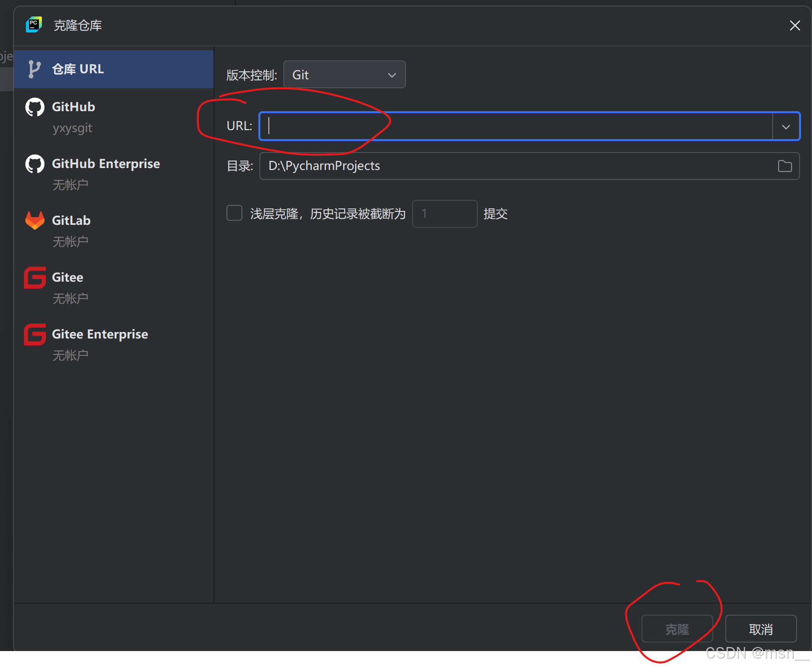Open folder browser for 目录 field
812x667 pixels.
[784, 166]
